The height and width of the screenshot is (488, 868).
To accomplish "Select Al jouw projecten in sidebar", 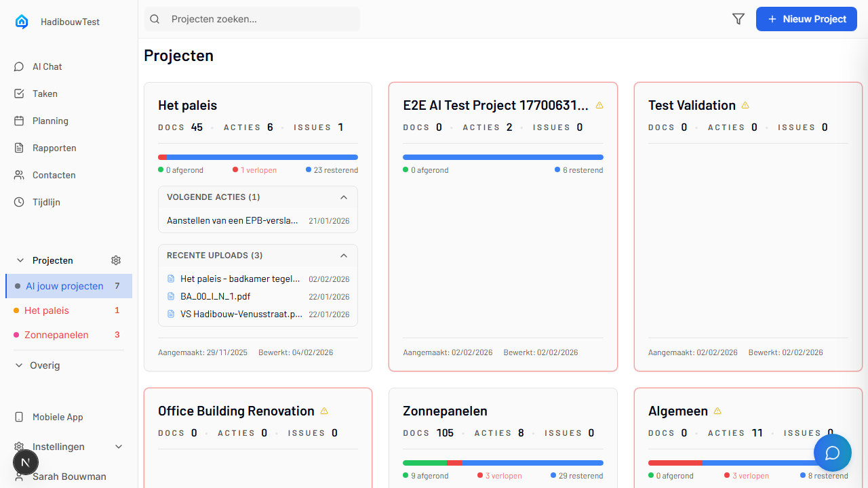I will pyautogui.click(x=66, y=286).
